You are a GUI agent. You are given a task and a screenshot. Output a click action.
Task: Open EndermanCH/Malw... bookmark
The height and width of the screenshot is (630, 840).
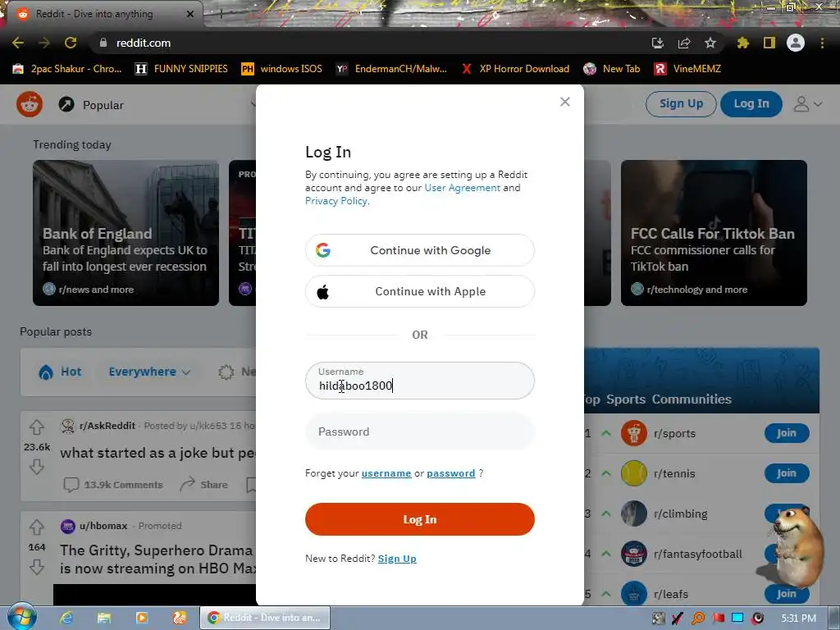[x=391, y=69]
